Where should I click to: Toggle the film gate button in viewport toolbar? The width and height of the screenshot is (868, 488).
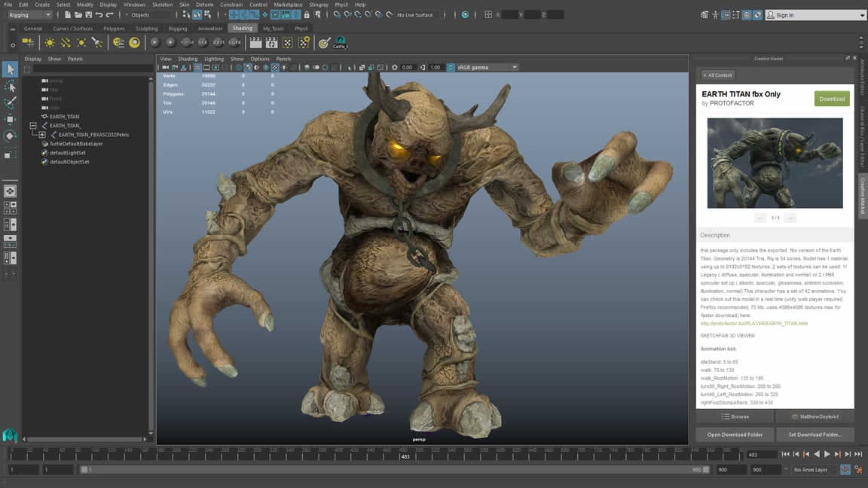[206, 68]
